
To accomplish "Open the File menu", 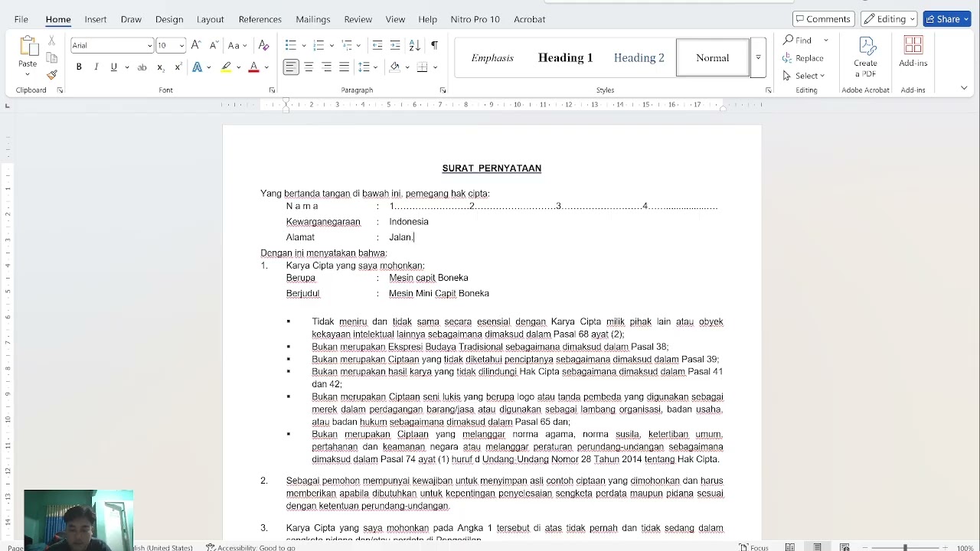I will (21, 19).
